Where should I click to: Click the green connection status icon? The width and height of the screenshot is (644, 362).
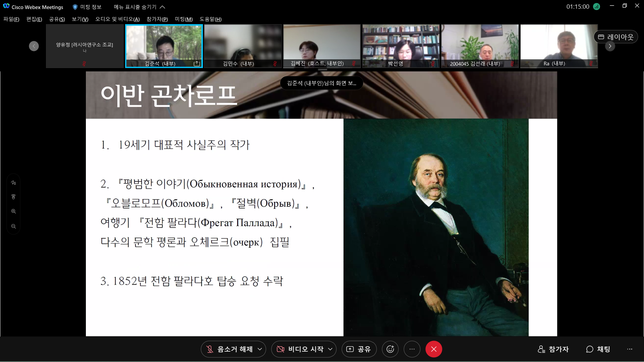[596, 7]
